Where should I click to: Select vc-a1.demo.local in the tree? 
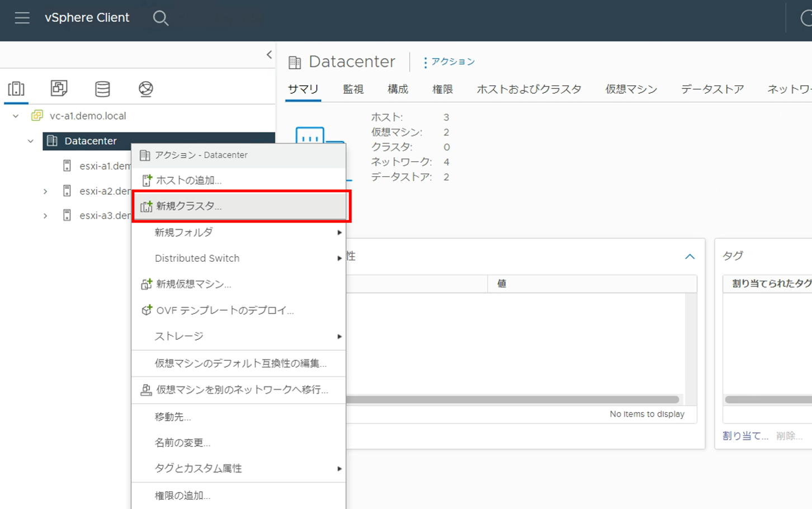[x=88, y=116]
